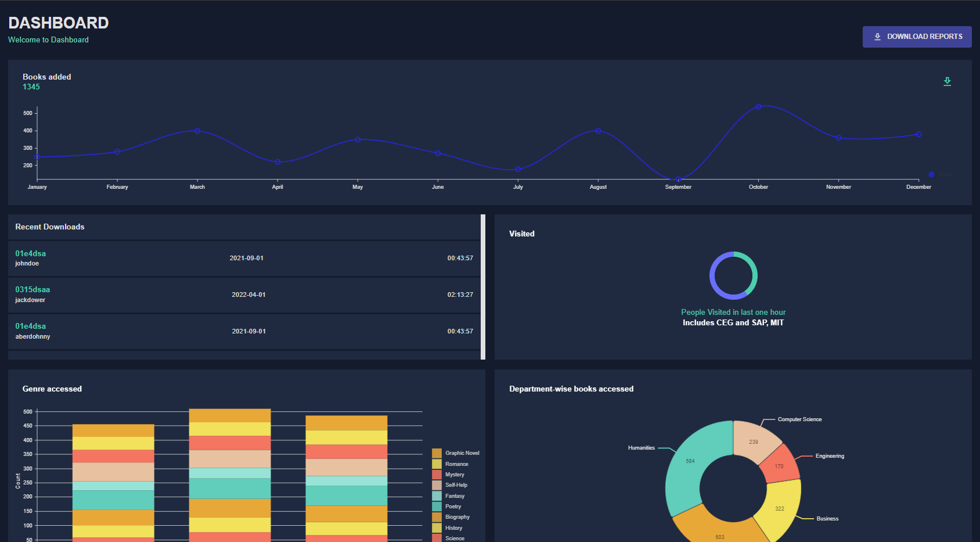Select the January data point on the line chart
The image size is (980, 542).
pyautogui.click(x=37, y=157)
